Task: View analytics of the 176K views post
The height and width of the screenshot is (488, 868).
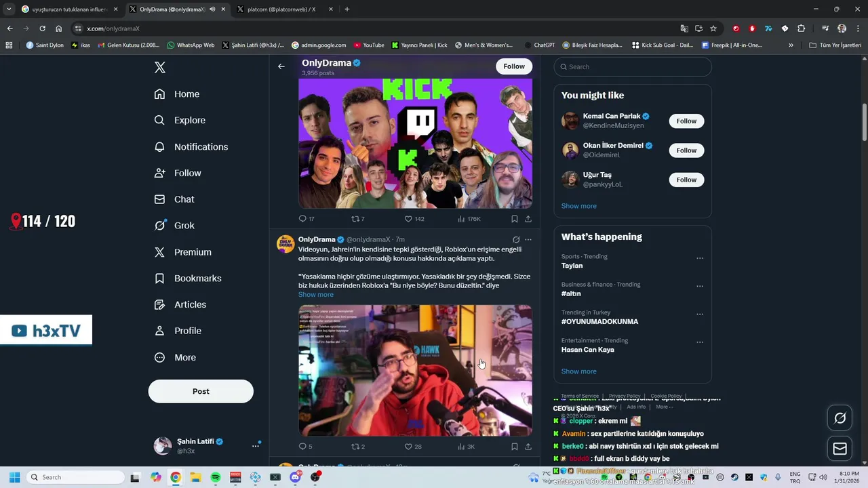Action: point(469,219)
